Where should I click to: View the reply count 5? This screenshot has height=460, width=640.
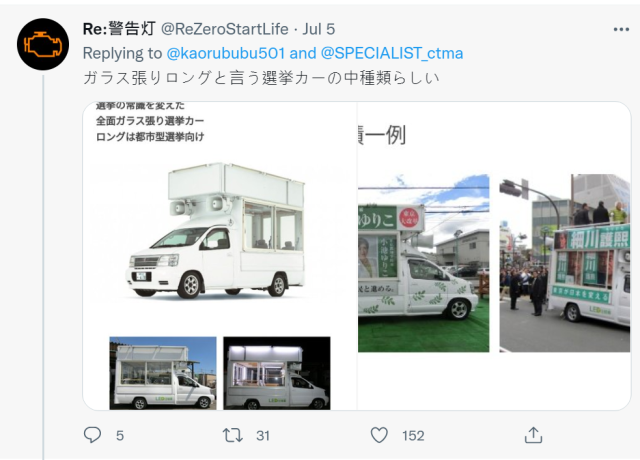[x=120, y=436]
